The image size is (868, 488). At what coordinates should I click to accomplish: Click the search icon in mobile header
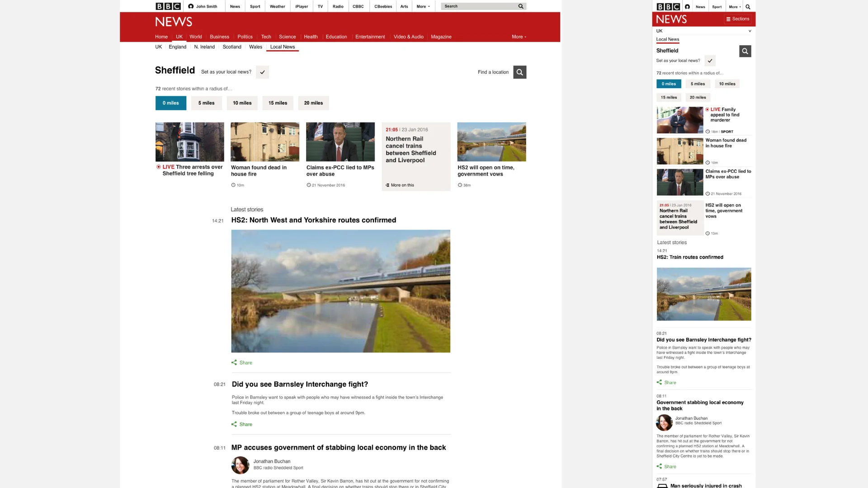point(748,7)
